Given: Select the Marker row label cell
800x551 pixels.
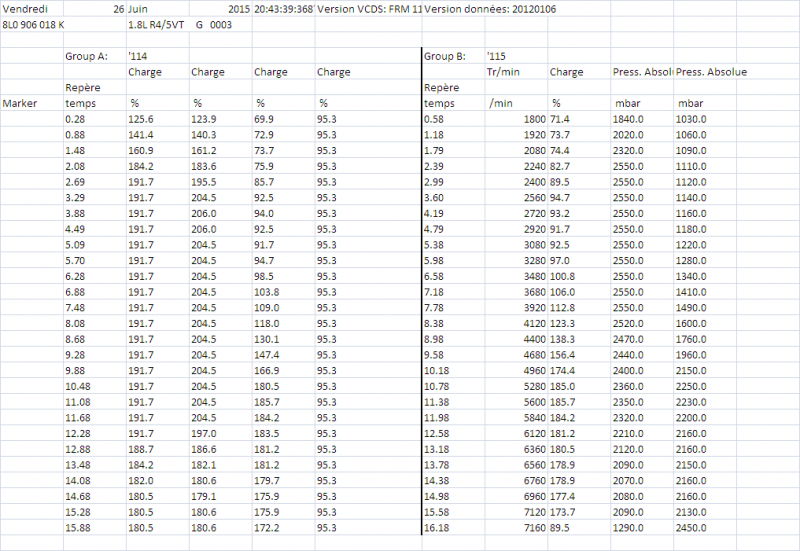Looking at the screenshot, I should coord(20,103).
